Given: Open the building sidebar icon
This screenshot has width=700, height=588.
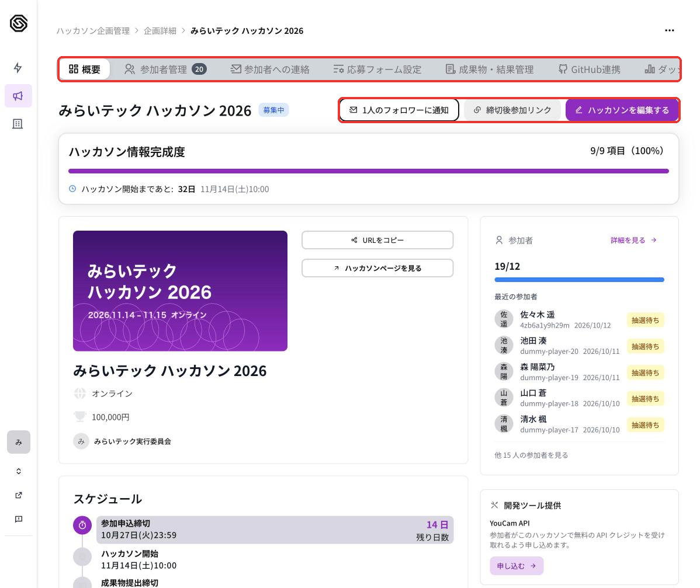Looking at the screenshot, I should tap(18, 124).
